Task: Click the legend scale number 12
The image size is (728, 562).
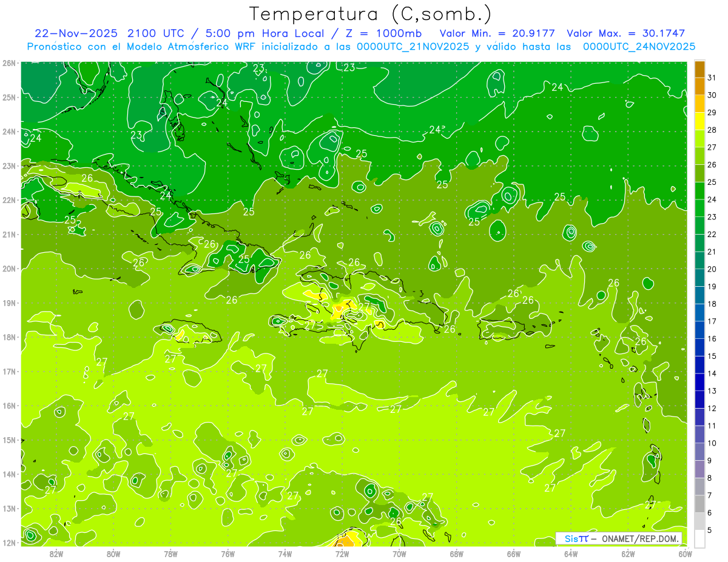Action: 712,408
